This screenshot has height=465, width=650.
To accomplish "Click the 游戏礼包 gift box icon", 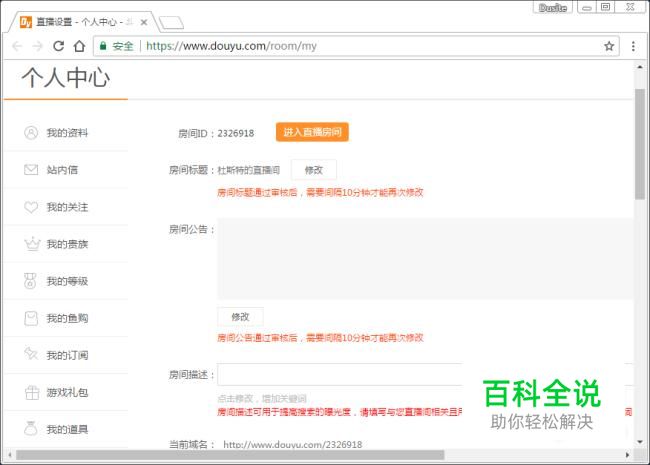I will click(x=32, y=392).
